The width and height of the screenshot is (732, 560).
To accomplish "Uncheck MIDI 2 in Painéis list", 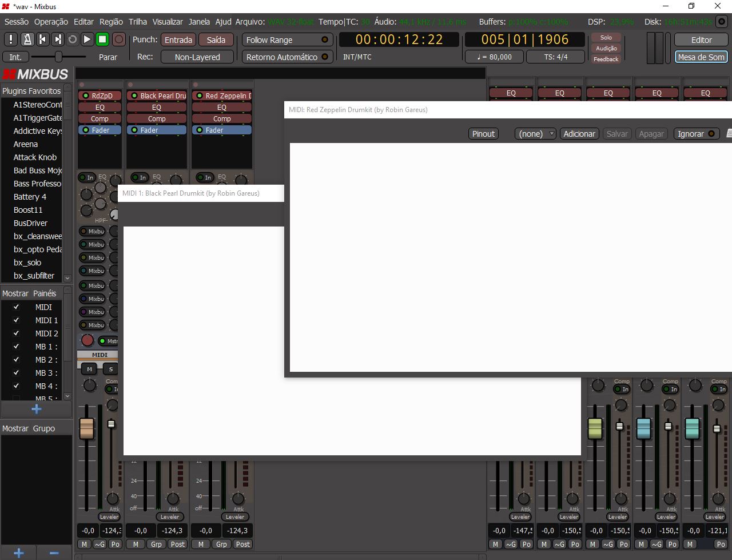I will click(16, 333).
